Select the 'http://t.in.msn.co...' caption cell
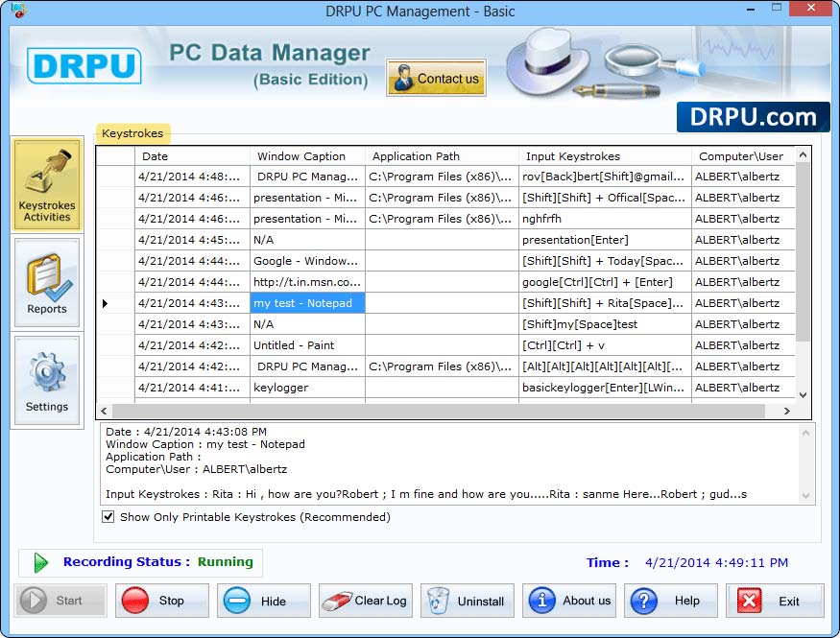This screenshot has width=840, height=638. click(307, 282)
